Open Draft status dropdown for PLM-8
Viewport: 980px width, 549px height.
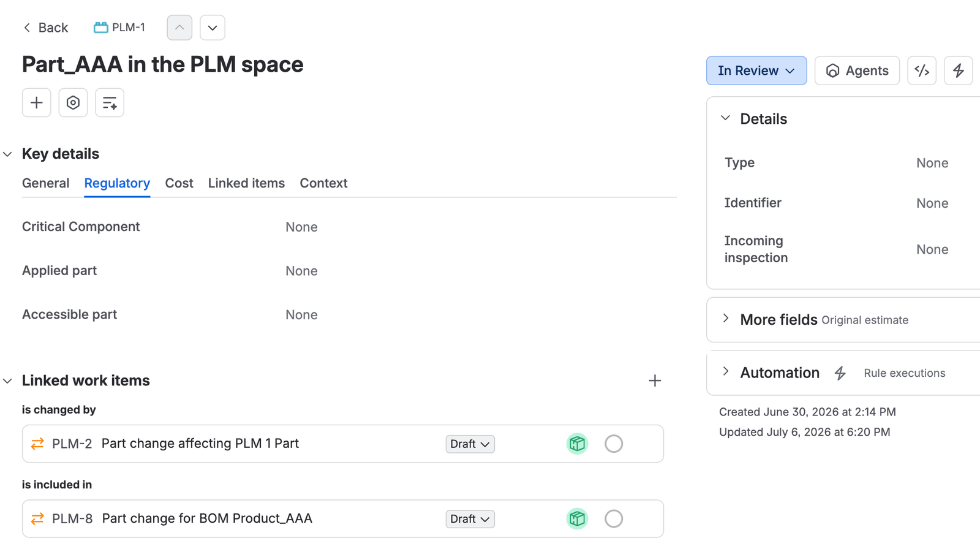470,519
